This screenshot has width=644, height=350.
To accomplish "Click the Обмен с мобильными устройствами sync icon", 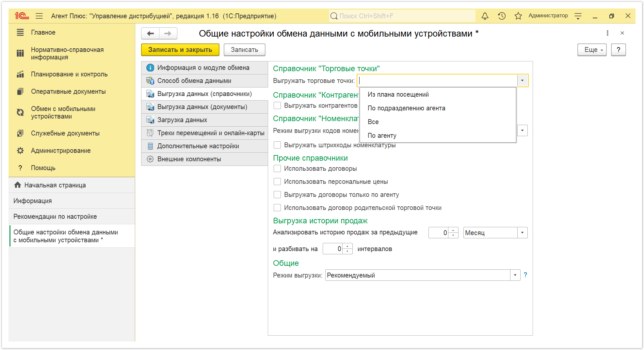I will [20, 112].
